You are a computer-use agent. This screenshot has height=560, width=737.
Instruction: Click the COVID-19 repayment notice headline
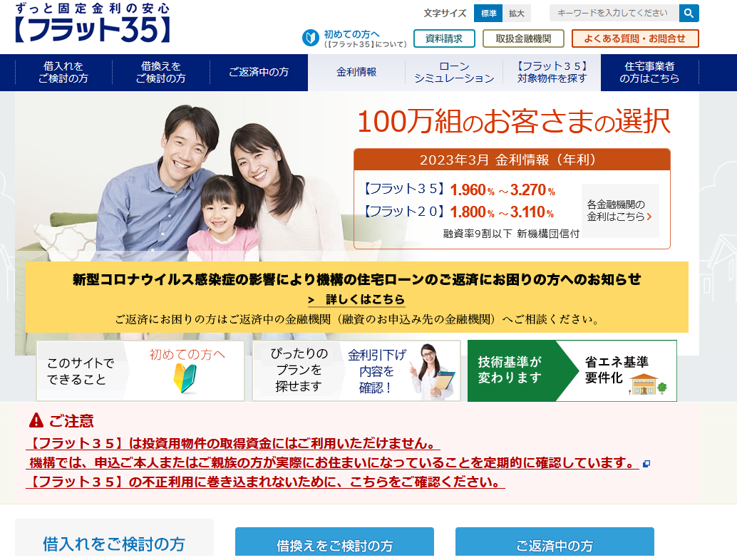coord(357,279)
